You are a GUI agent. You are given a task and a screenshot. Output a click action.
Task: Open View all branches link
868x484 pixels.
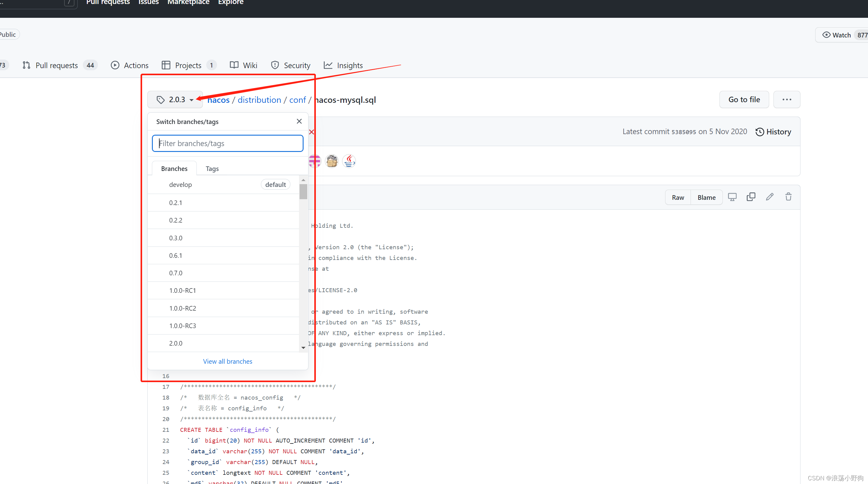click(227, 361)
